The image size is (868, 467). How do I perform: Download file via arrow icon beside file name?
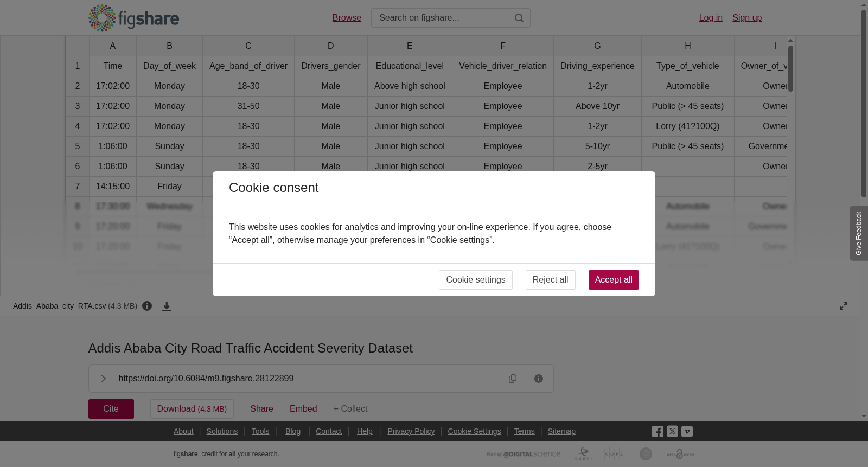167,306
